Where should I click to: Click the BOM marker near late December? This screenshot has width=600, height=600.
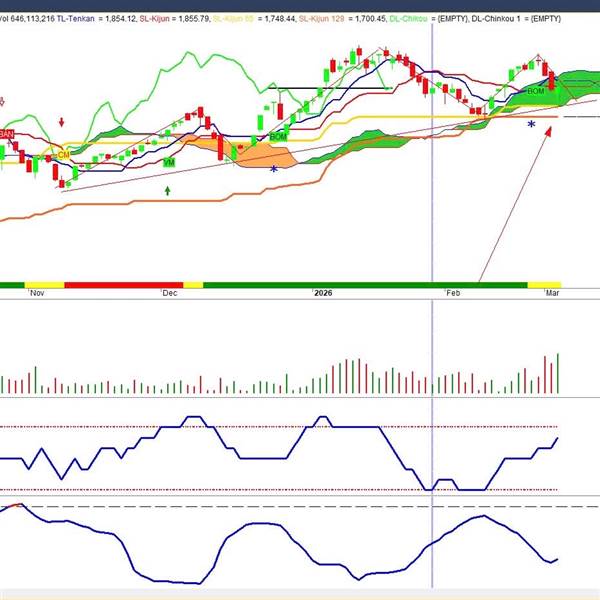click(278, 137)
